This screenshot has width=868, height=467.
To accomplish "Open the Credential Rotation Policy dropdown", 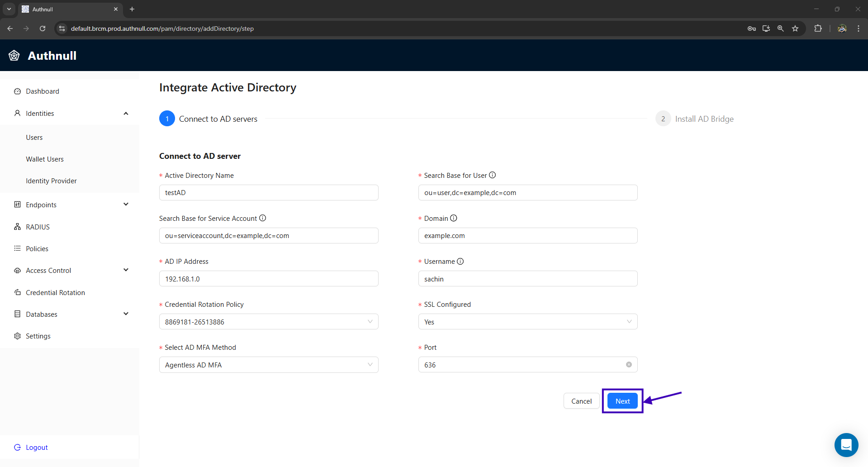I will [x=269, y=322].
